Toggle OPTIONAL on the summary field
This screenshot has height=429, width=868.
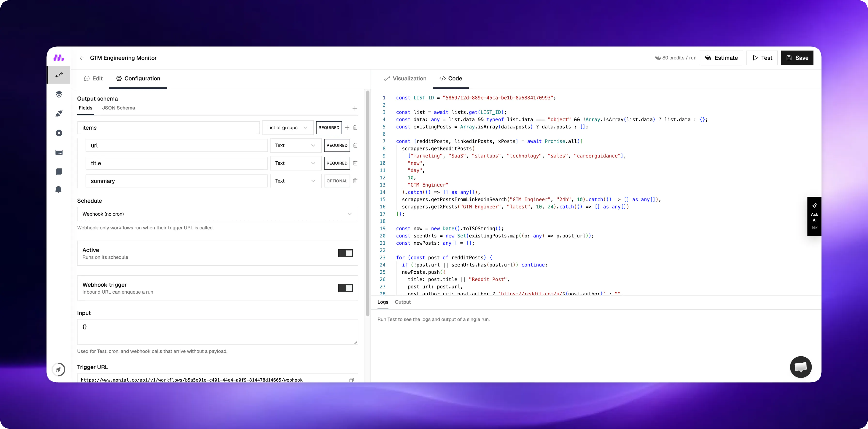(x=337, y=181)
